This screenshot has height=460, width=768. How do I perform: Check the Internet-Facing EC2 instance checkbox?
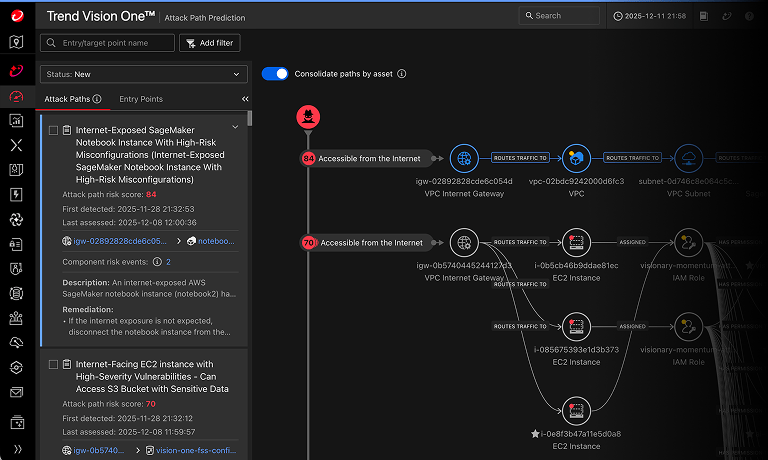pyautogui.click(x=53, y=365)
